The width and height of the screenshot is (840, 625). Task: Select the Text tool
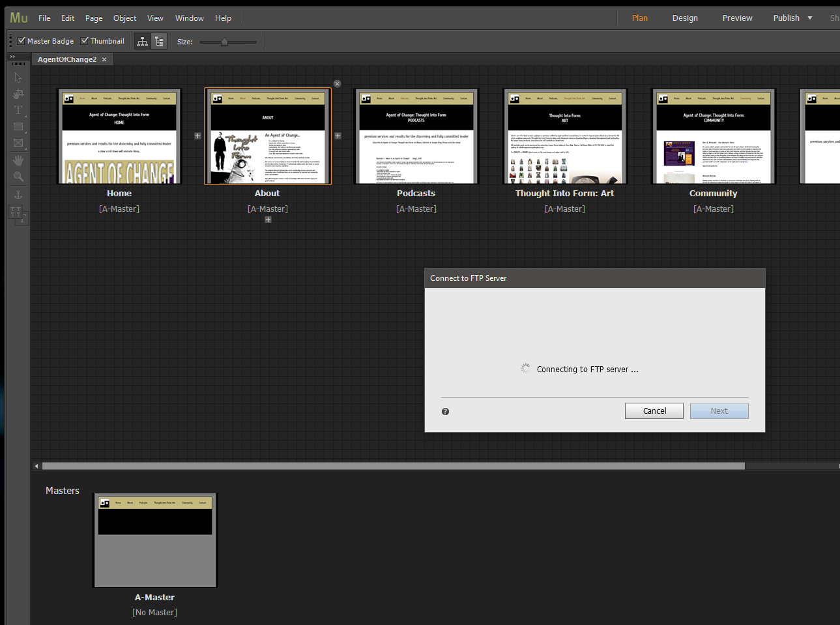(18, 110)
